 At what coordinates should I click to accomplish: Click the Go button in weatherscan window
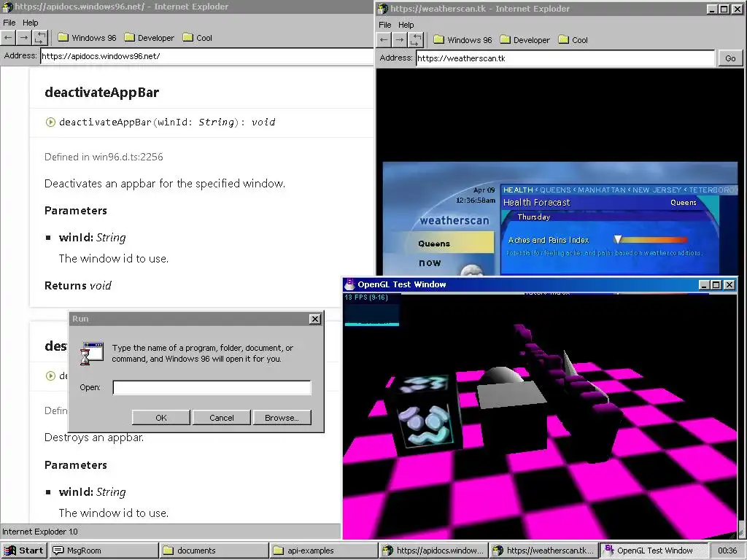(x=730, y=58)
